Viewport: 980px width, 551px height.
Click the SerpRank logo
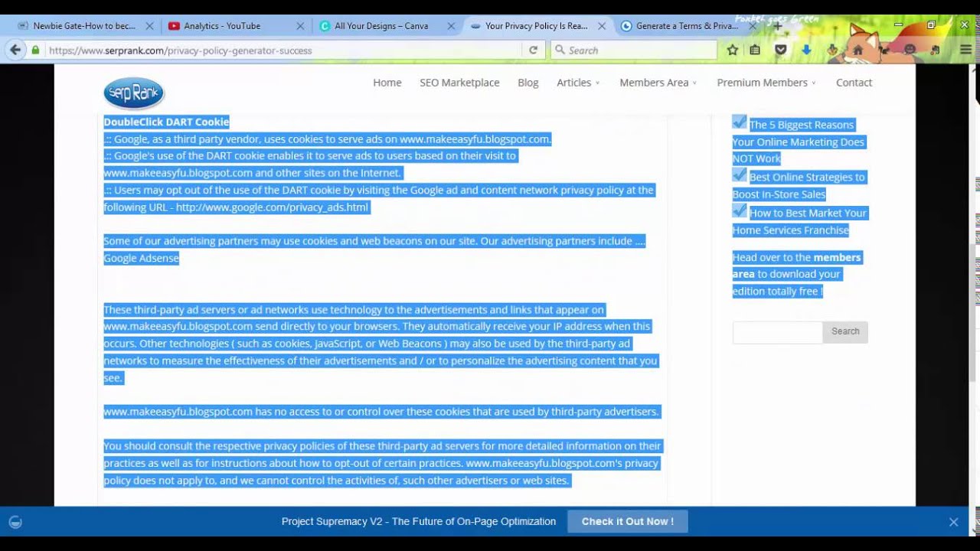coord(134,93)
